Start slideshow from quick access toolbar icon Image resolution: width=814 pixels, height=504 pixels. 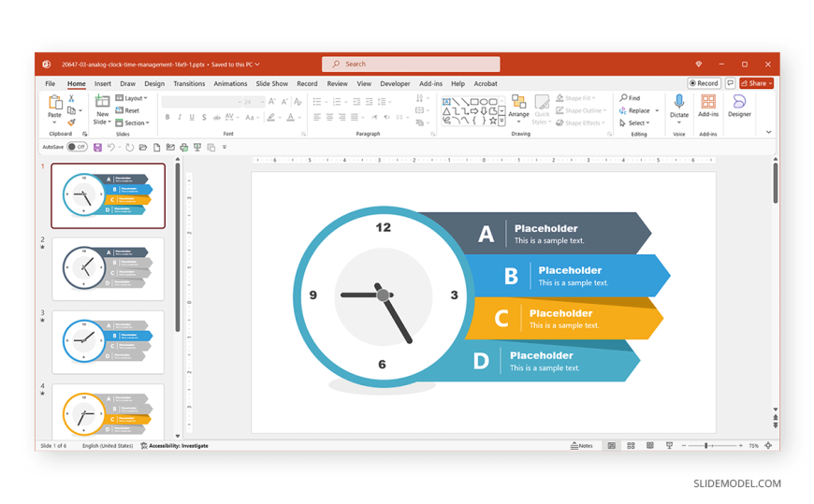click(x=197, y=148)
